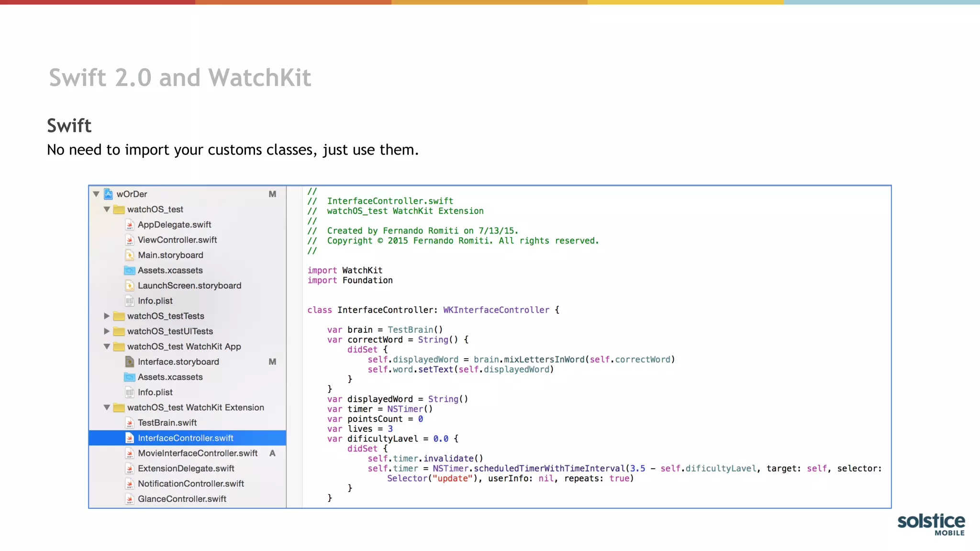Click the 'var displayedWord = String()' line

[x=398, y=399]
